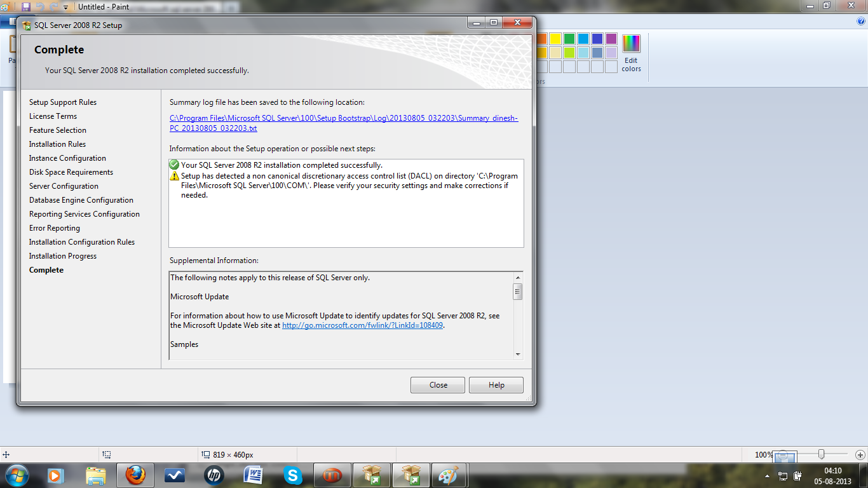Click the network tray icon
Viewport: 868px width, 488px height.
pos(782,475)
